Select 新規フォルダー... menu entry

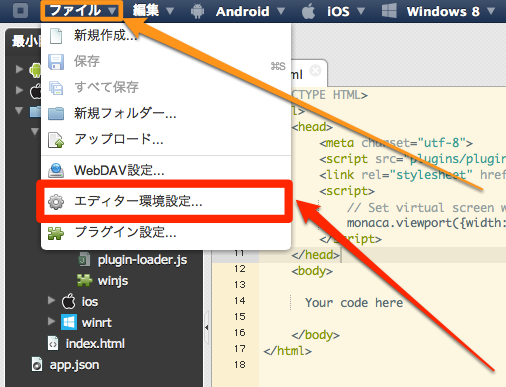tap(166, 113)
